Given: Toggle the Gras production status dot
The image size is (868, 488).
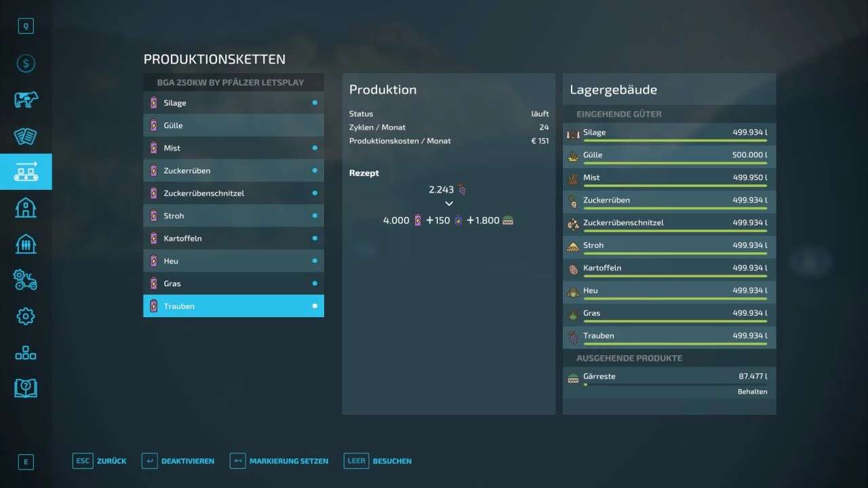Looking at the screenshot, I should tap(315, 283).
